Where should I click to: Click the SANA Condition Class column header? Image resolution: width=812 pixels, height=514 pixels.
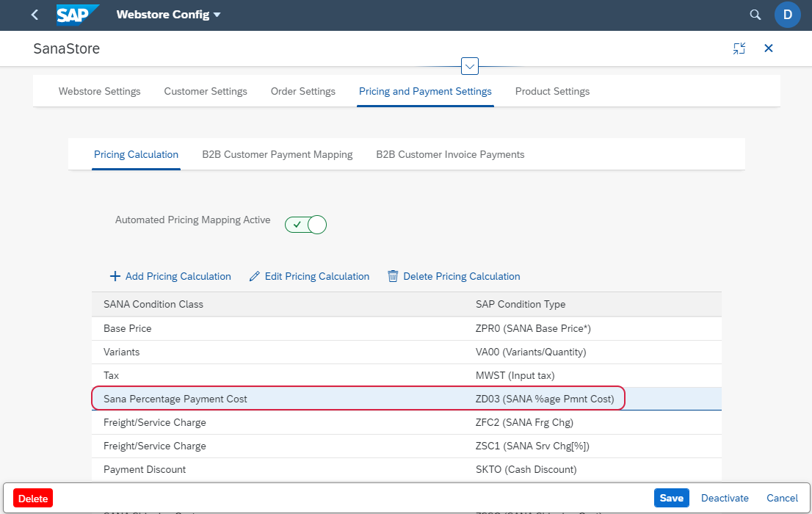(153, 304)
